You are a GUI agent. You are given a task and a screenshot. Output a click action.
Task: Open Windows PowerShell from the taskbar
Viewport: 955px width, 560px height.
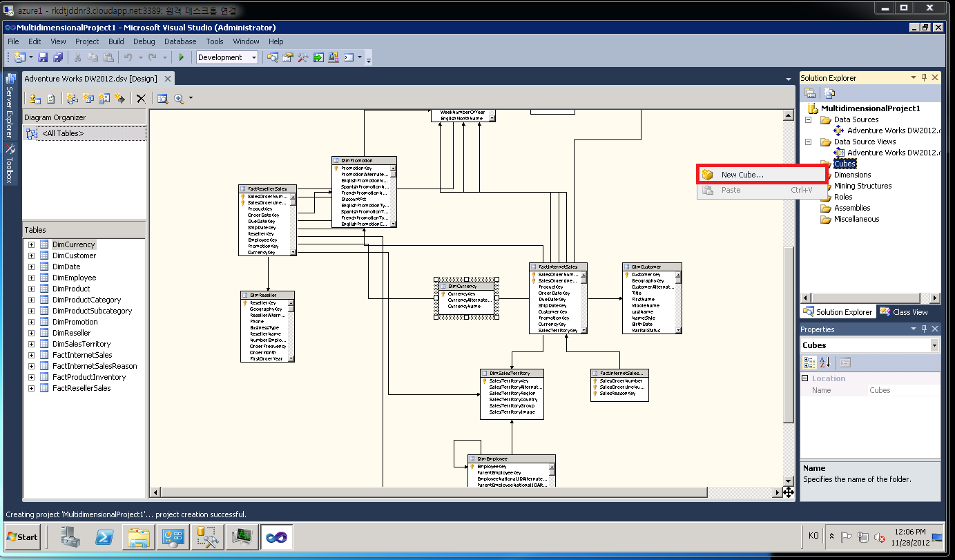click(x=104, y=537)
